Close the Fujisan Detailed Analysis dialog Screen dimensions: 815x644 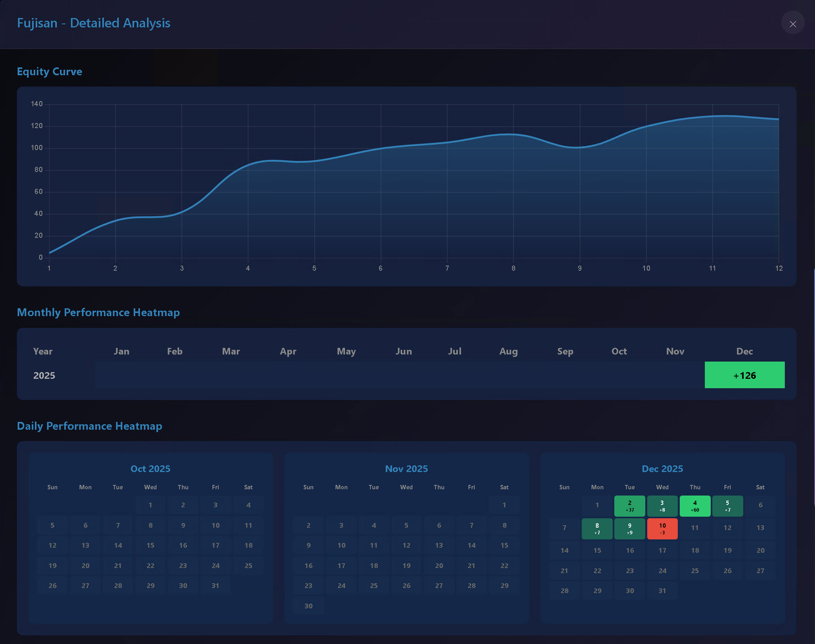click(x=793, y=24)
